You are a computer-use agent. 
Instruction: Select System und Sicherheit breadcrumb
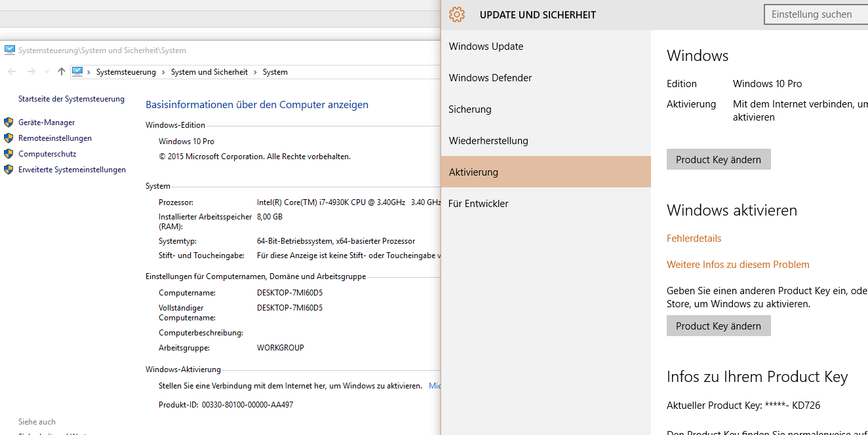point(209,72)
